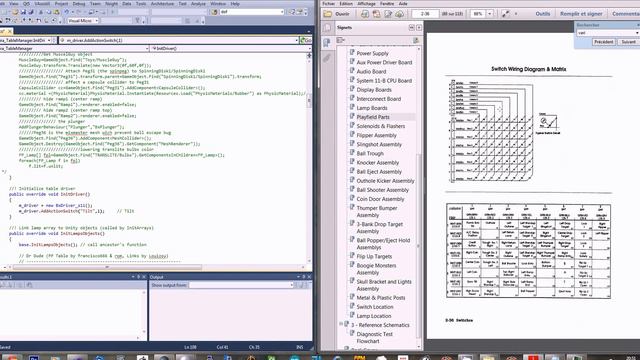Open the Aide menu in PDF reader
This screenshot has height=360, width=640.
pos(403,4)
